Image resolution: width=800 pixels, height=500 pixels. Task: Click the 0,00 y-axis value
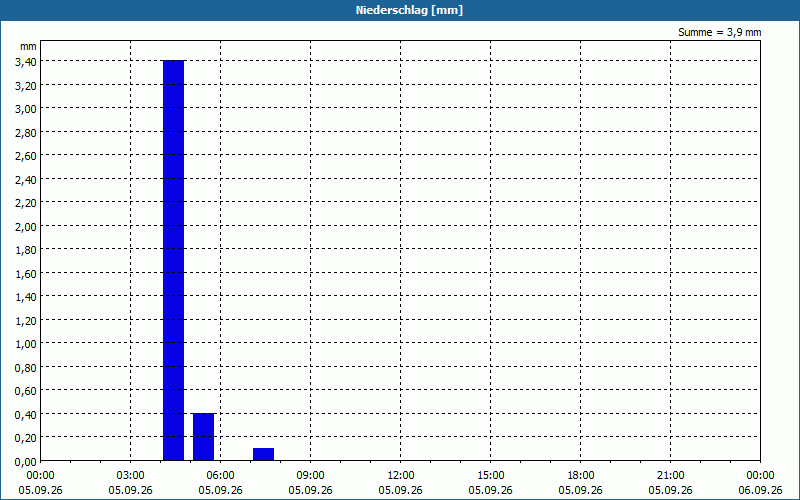point(26,462)
